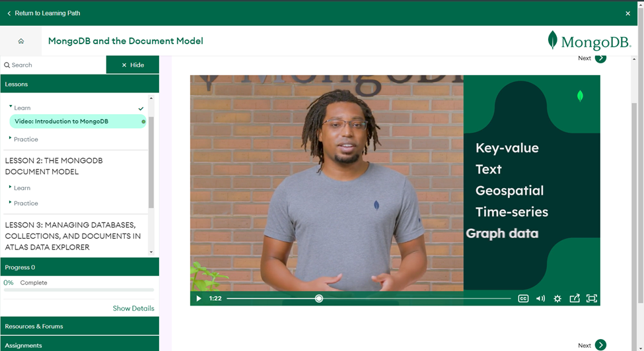Screen dimensions: 644x351
Task: Open the Lessons panel header
Action: 80,84
